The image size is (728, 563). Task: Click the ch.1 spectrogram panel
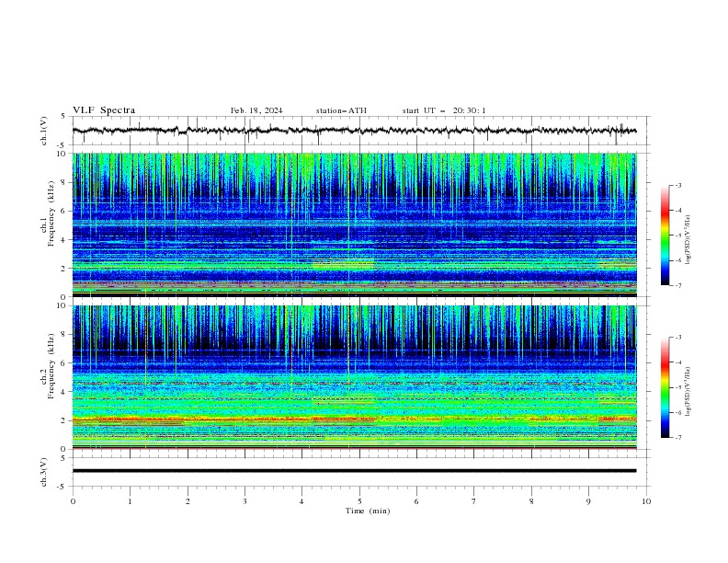(354, 224)
